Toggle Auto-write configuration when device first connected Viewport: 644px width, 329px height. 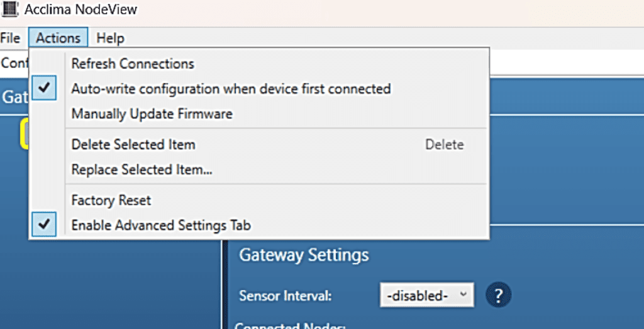(x=231, y=89)
